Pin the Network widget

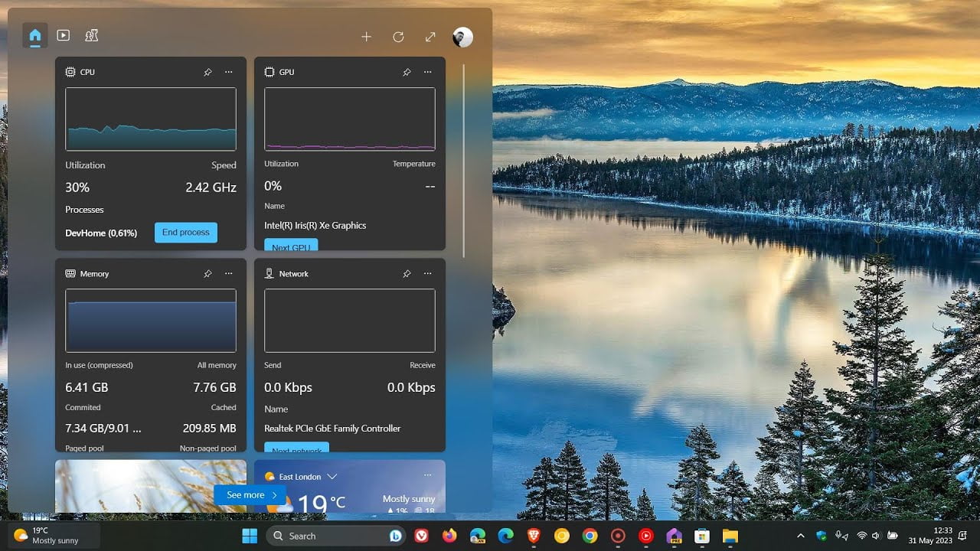(407, 273)
